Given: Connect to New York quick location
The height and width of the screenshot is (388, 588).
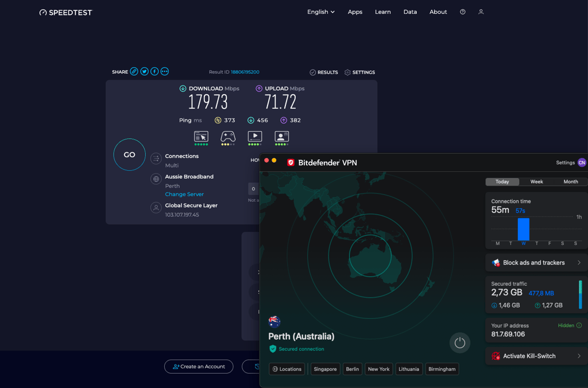Looking at the screenshot, I should pos(379,369).
